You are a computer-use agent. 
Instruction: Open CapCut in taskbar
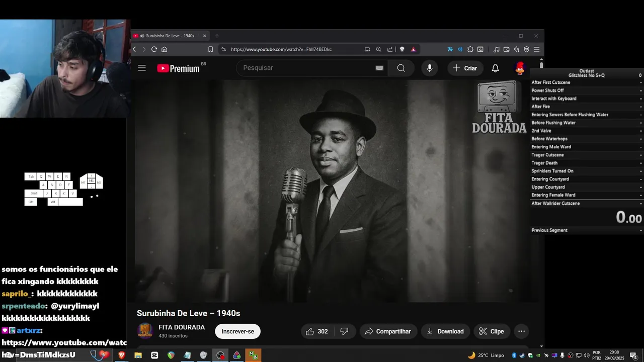coord(154,355)
